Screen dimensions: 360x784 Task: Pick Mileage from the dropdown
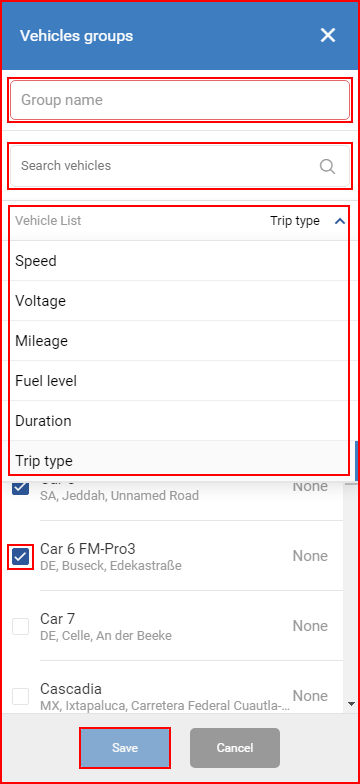(179, 341)
